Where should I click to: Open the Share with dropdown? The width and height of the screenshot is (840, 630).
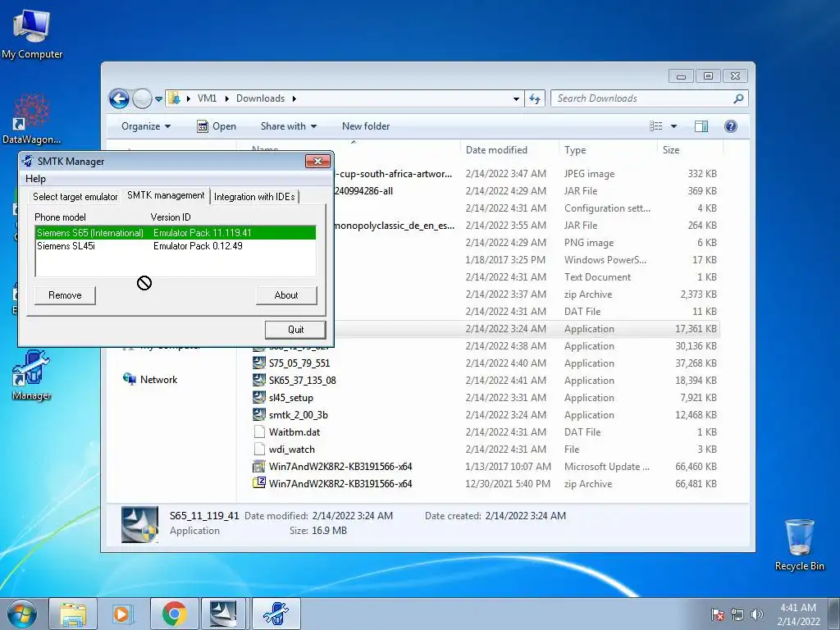tap(289, 126)
